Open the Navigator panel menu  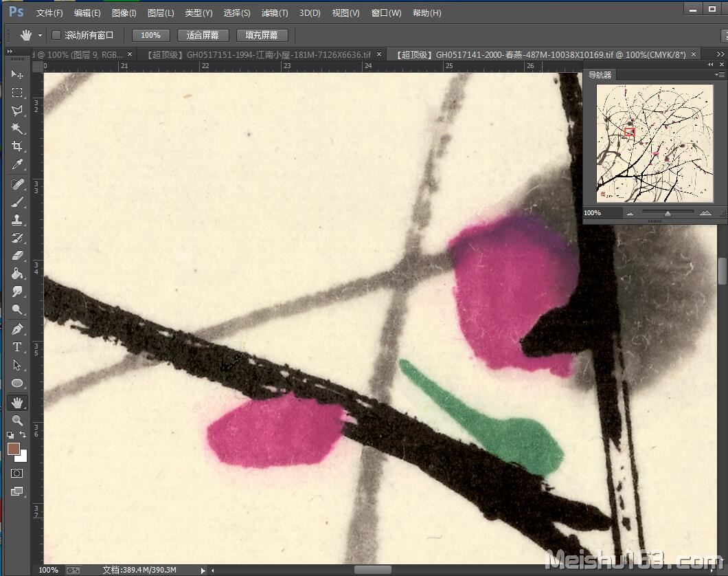coord(718,75)
